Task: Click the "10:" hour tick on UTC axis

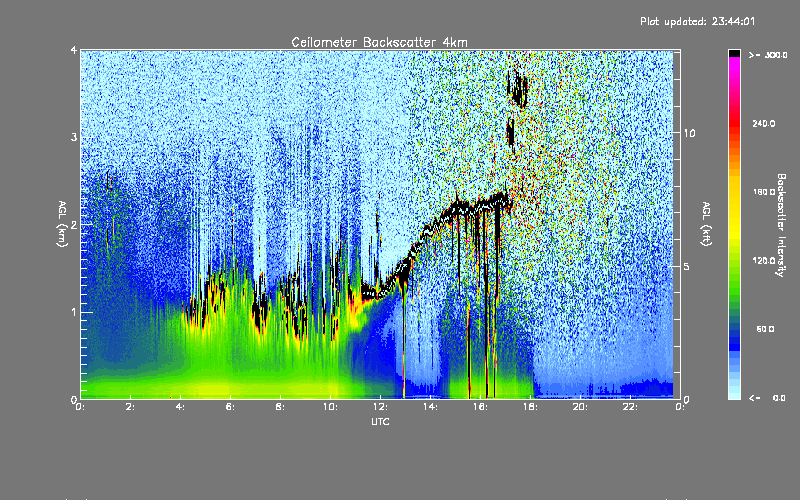Action: pyautogui.click(x=331, y=407)
